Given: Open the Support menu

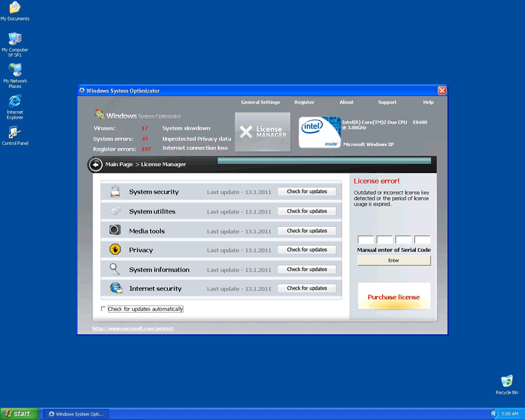Looking at the screenshot, I should click(x=387, y=103).
